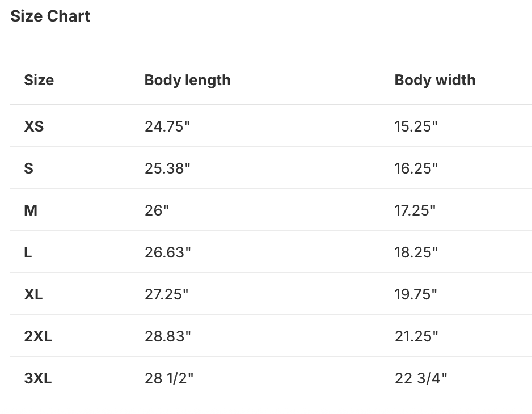Select the 2XL size row label
The image size is (532, 414).
[38, 336]
